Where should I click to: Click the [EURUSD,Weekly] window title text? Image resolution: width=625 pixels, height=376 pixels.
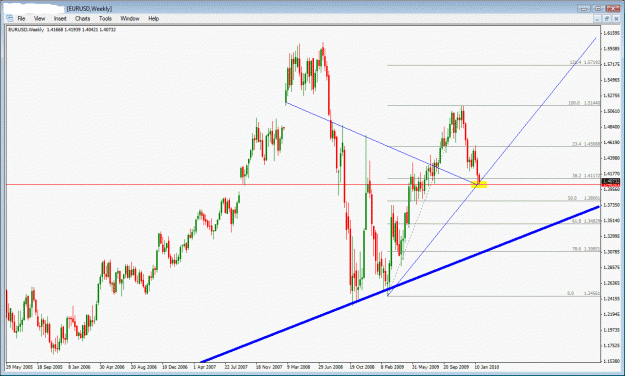89,8
